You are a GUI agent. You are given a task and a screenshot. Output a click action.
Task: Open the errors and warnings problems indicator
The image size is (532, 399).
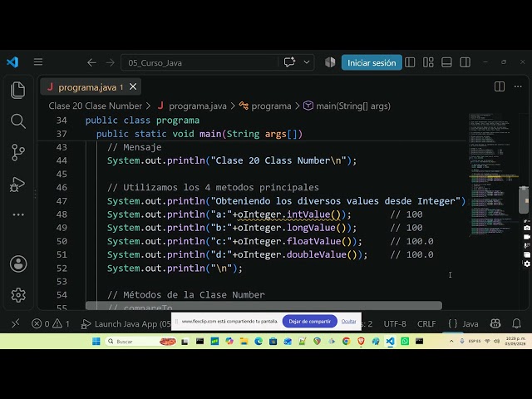(51, 323)
